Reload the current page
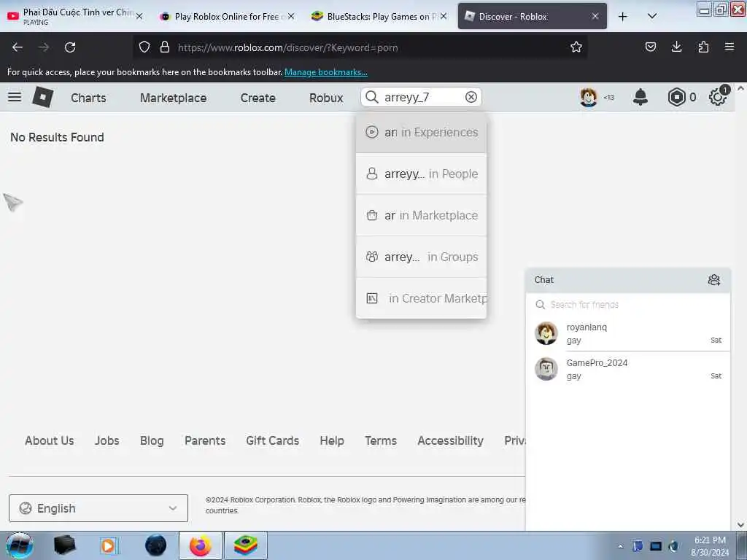 70,47
